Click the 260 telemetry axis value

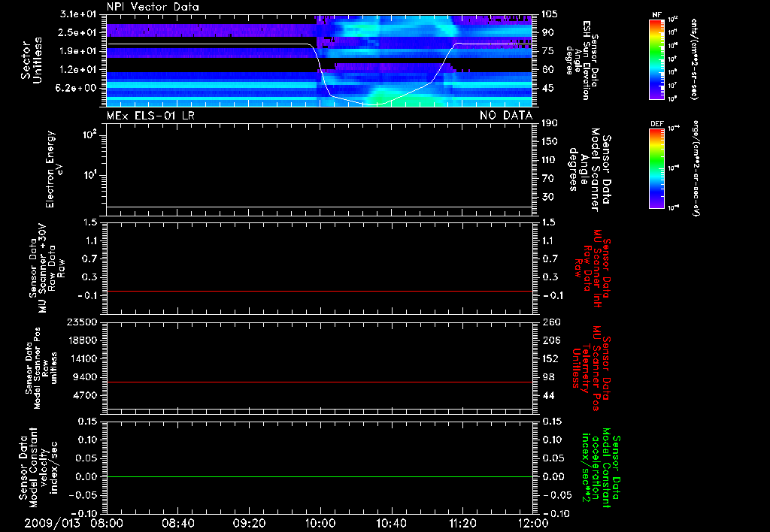550,322
